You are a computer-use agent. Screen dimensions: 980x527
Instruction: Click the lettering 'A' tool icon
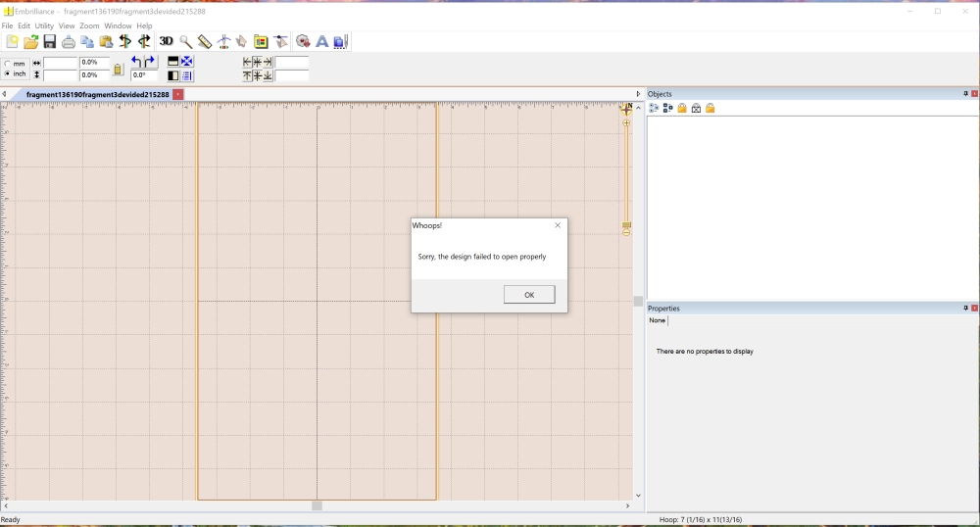pos(321,41)
